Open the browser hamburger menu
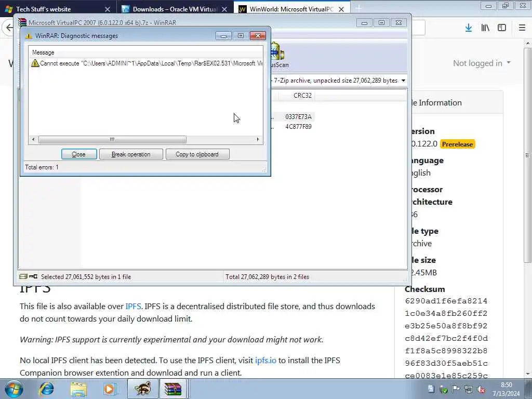 (522, 28)
